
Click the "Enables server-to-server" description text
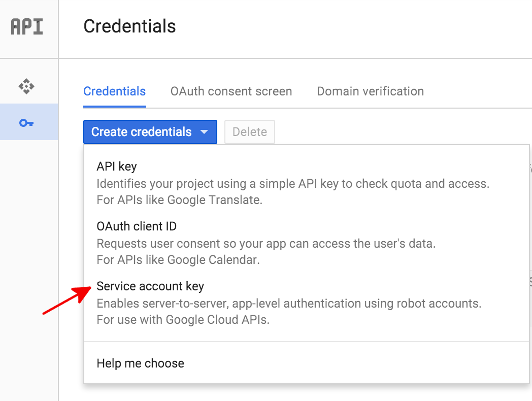pyautogui.click(x=288, y=304)
